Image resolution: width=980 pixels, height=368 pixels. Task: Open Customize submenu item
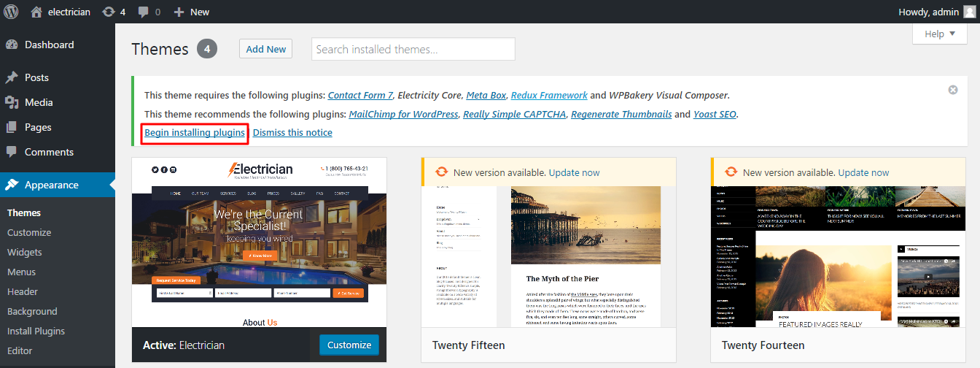(x=29, y=232)
